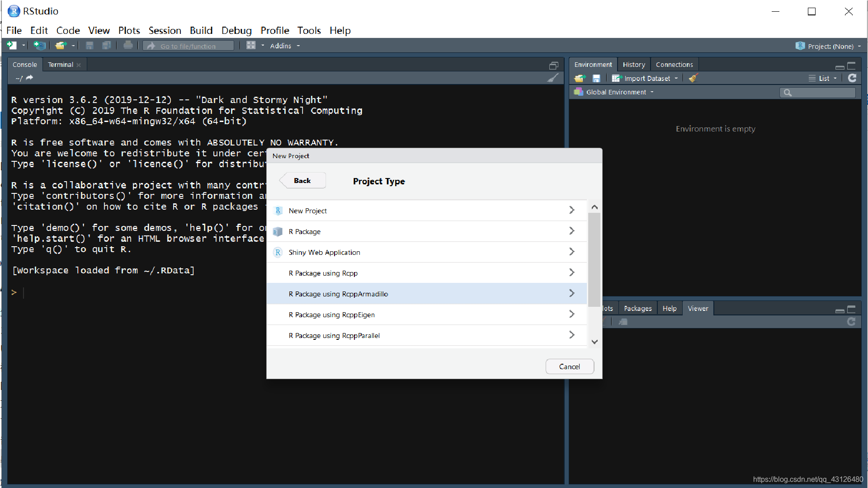Switch to the History tab
The height and width of the screenshot is (488, 868).
coord(634,65)
